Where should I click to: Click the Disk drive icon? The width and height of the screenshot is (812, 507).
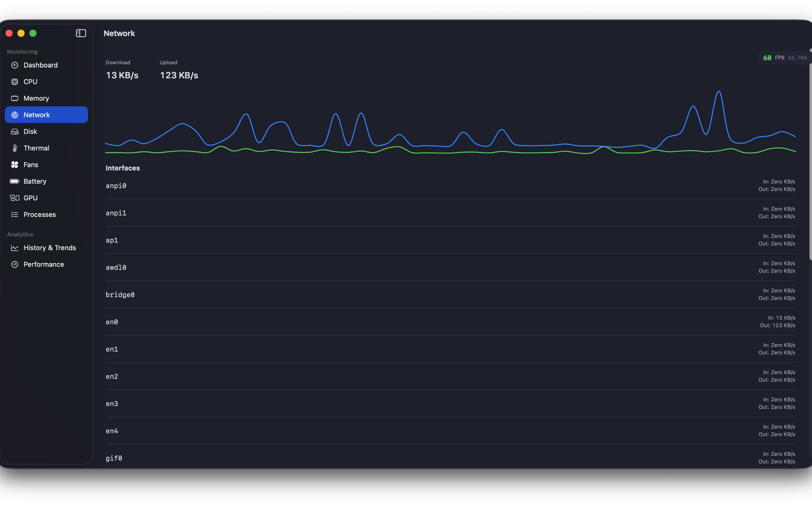click(15, 132)
